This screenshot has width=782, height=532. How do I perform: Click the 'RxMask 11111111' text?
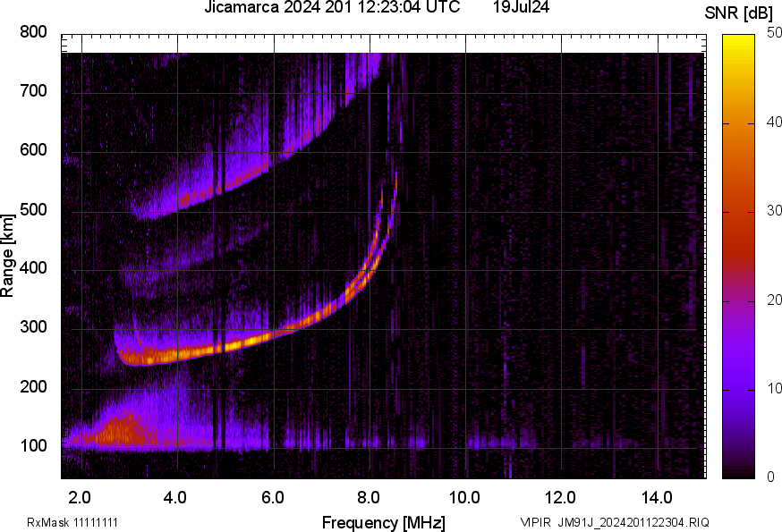72,522
